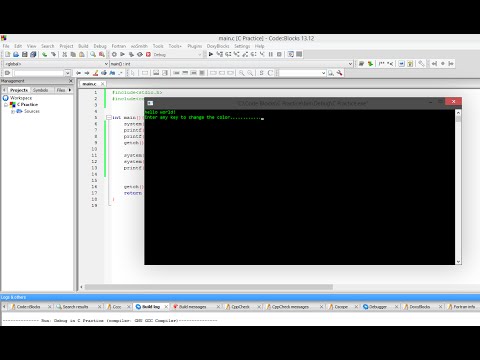The image size is (480, 360).
Task: Start debugging with Debug/Continue arrow
Action: point(211,54)
